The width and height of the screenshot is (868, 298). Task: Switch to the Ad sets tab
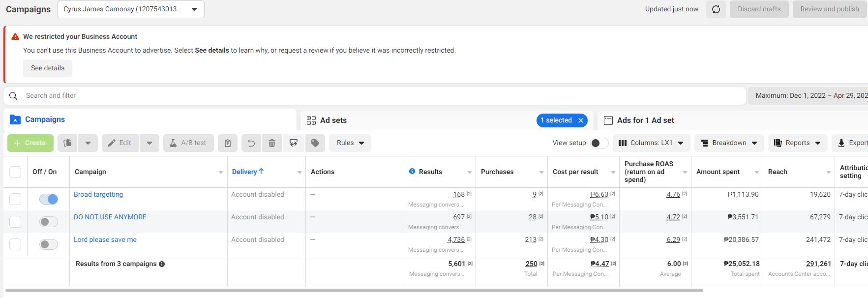[333, 120]
